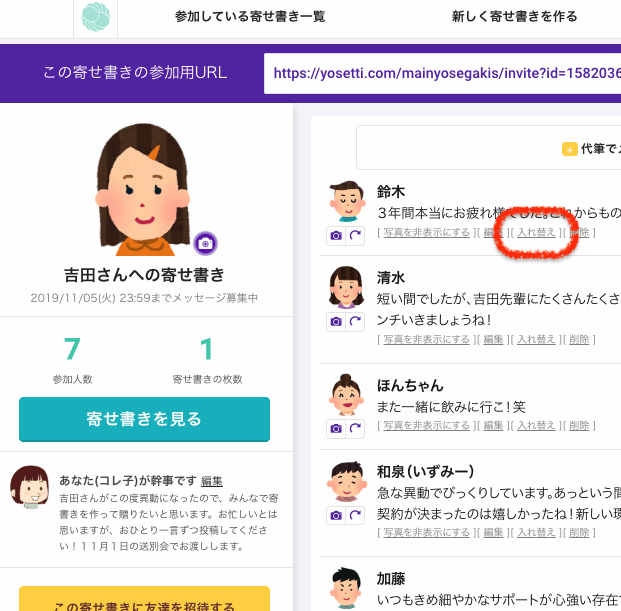
Task: Click rotate icon under ほんちゃん's avatar
Action: (355, 428)
